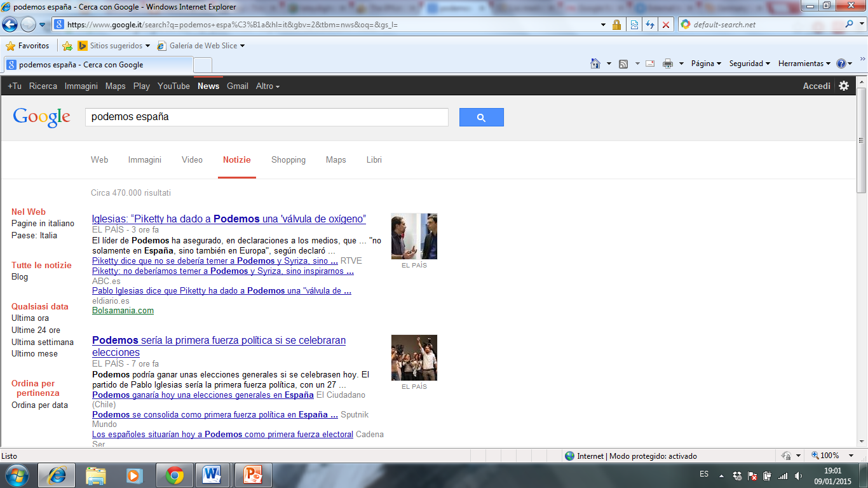Click the Read mail envelope icon
This screenshot has height=488, width=868.
coord(650,64)
